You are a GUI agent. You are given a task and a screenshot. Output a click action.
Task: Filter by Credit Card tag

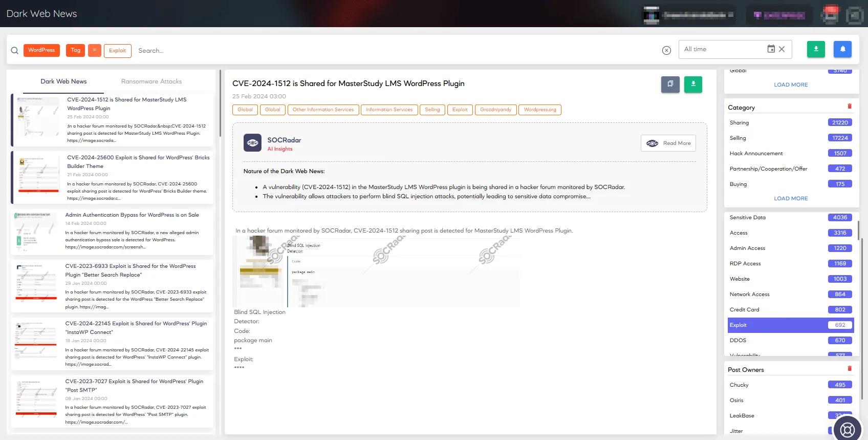pos(791,310)
